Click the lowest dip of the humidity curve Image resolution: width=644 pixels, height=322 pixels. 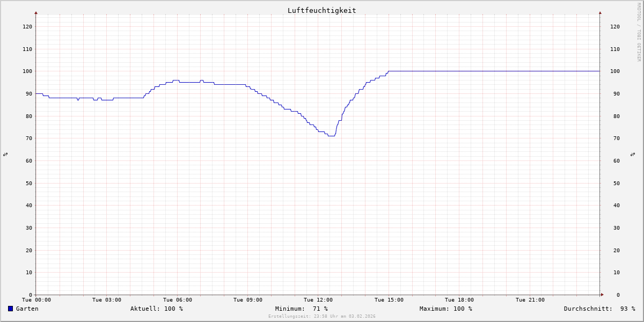pyautogui.click(x=331, y=136)
